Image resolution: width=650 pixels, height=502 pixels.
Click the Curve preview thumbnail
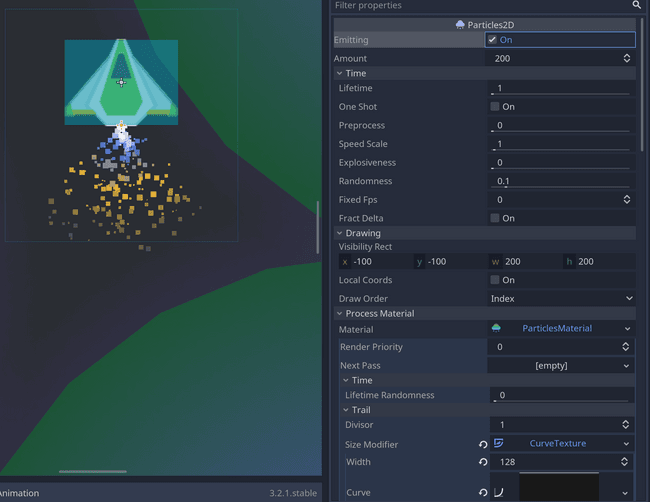[559, 486]
